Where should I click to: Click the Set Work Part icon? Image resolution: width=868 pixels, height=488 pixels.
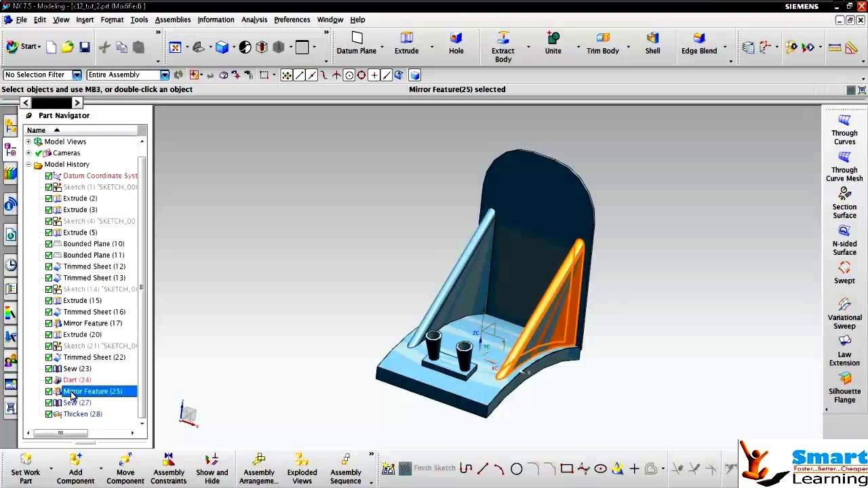pos(26,469)
